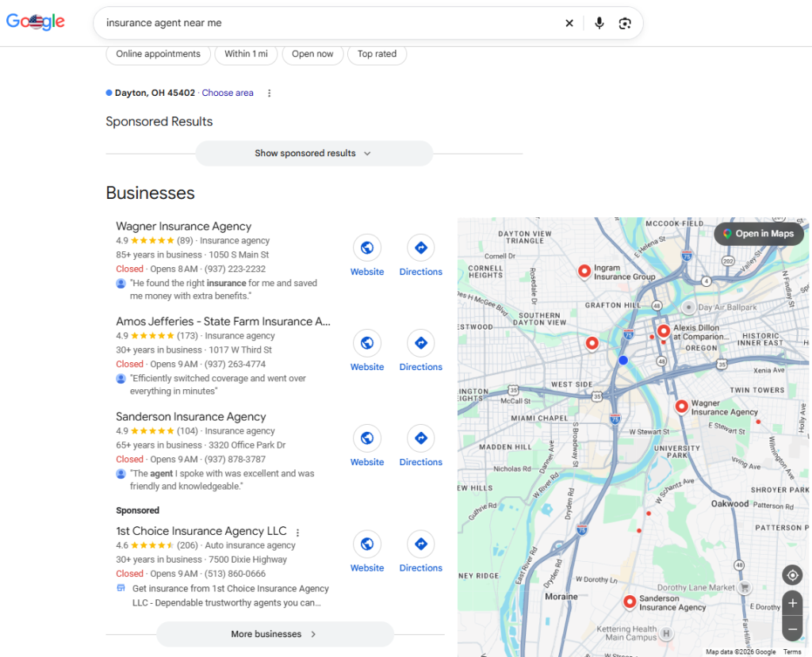
Task: Click the Kettering Health Main Campus hospital marker
Action: pyautogui.click(x=666, y=633)
